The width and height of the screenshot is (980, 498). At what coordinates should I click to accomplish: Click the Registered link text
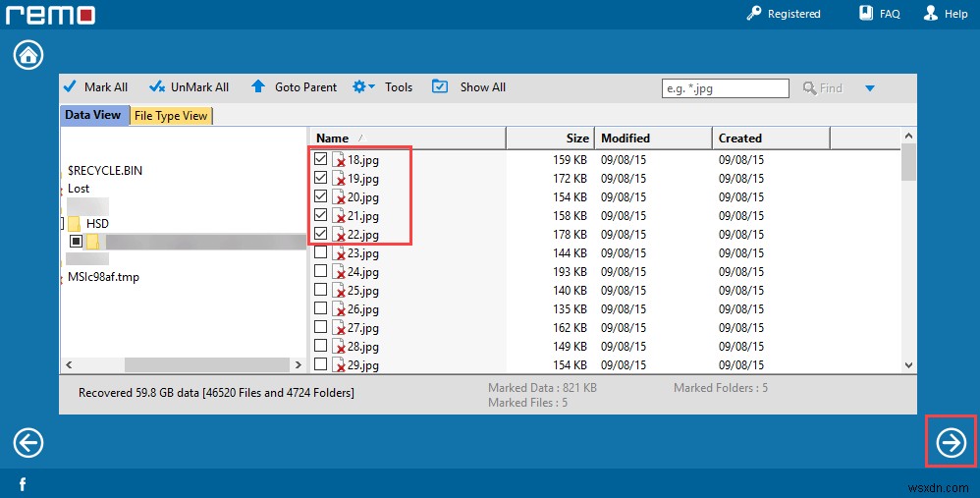pyautogui.click(x=793, y=14)
